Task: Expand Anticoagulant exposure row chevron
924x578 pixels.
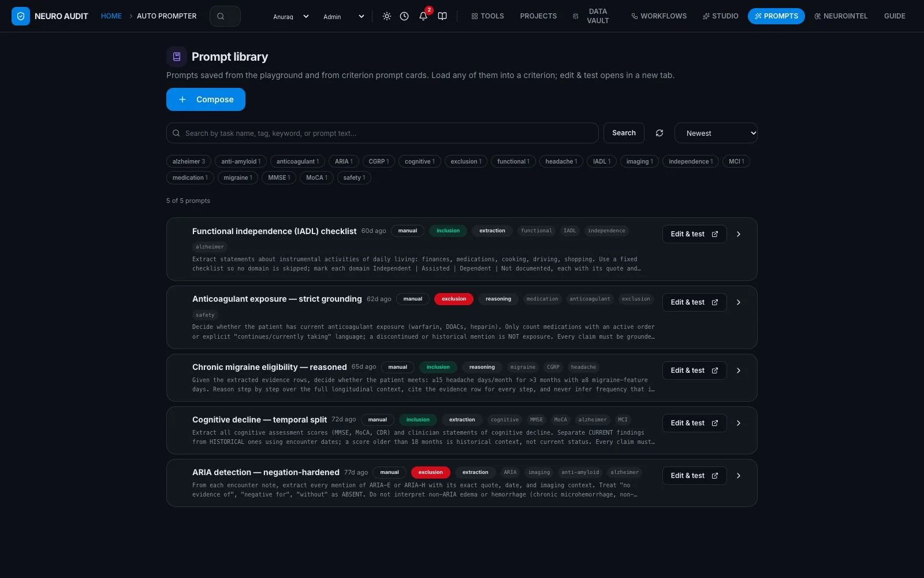Action: [739, 302]
